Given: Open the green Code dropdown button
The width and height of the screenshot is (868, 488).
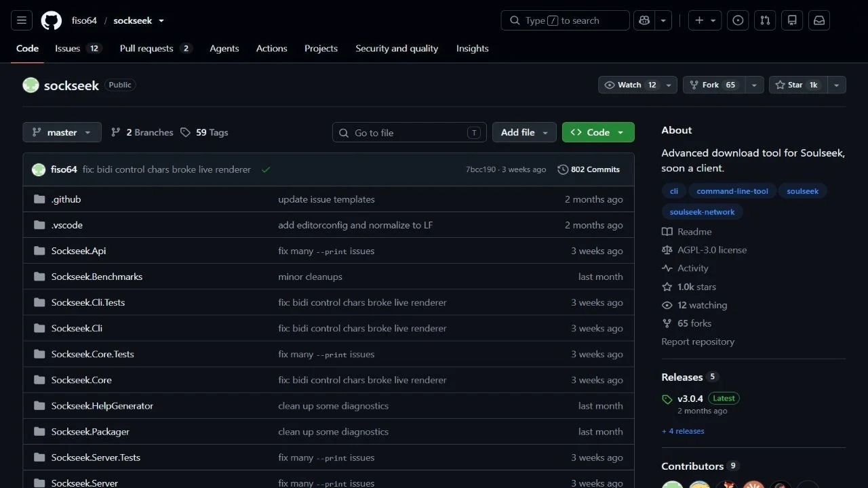Looking at the screenshot, I should coord(598,132).
